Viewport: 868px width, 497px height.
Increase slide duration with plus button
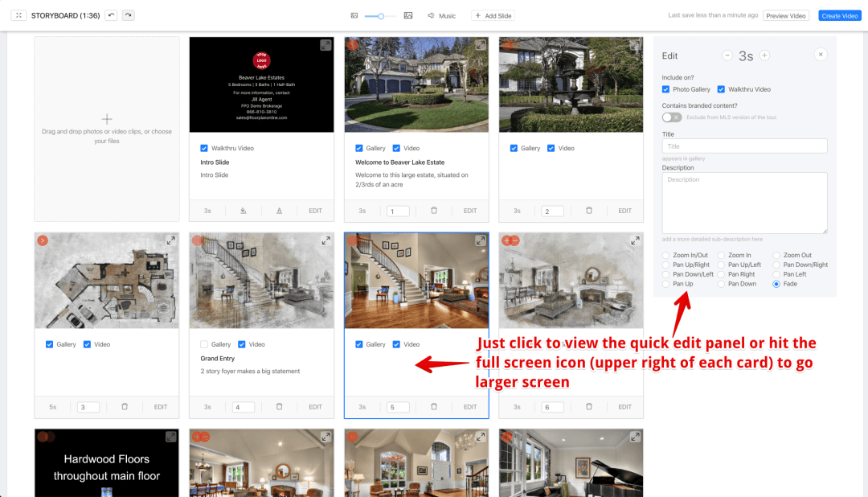(x=764, y=55)
